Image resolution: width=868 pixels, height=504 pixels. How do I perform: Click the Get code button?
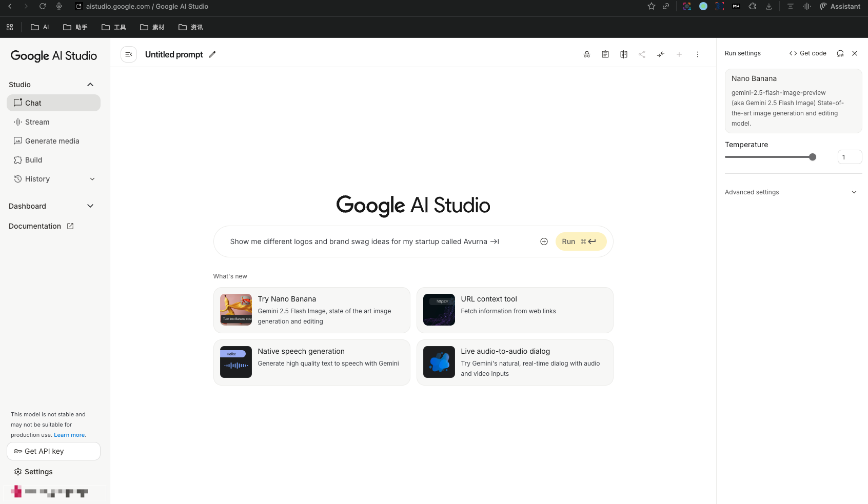point(808,53)
